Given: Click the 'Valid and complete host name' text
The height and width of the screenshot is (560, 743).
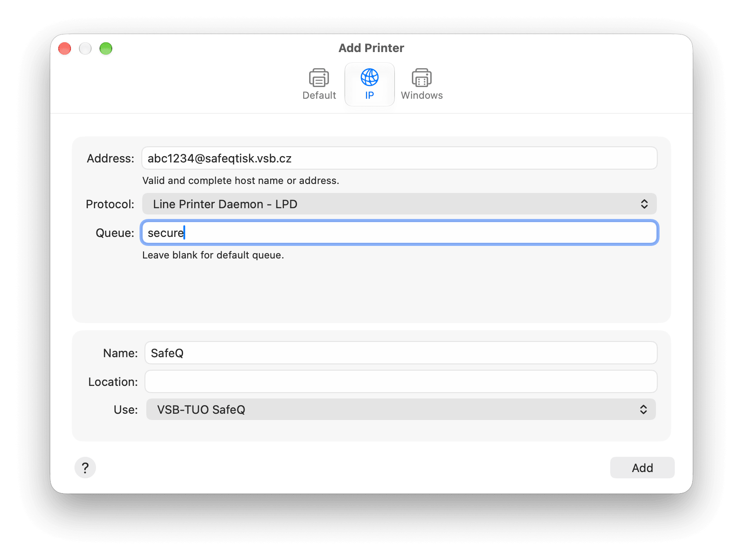Looking at the screenshot, I should pyautogui.click(x=240, y=180).
